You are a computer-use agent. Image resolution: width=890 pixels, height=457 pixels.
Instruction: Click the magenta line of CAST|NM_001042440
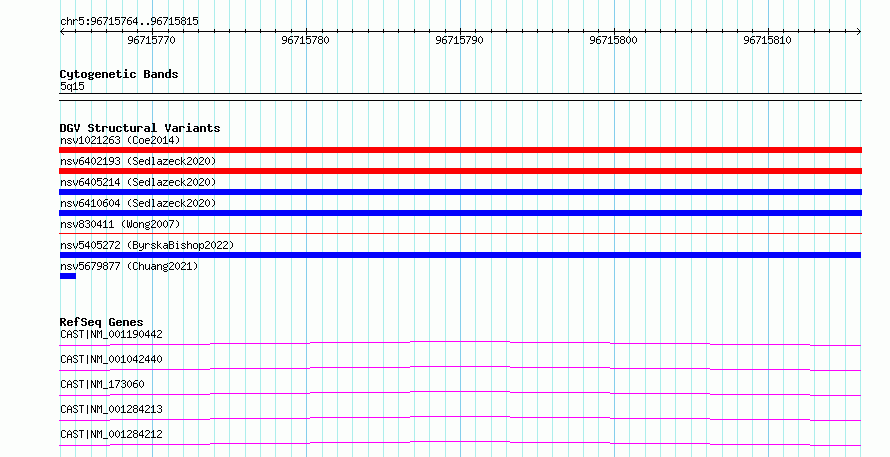tap(460, 368)
